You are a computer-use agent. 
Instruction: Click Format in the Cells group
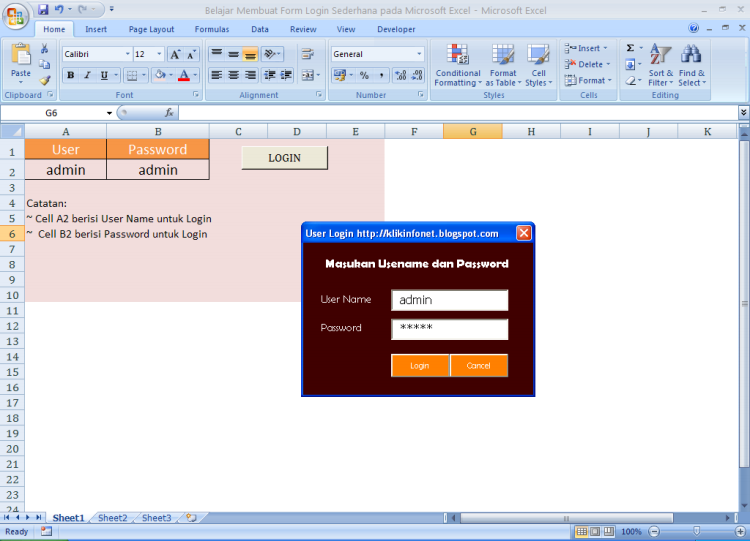(x=588, y=80)
